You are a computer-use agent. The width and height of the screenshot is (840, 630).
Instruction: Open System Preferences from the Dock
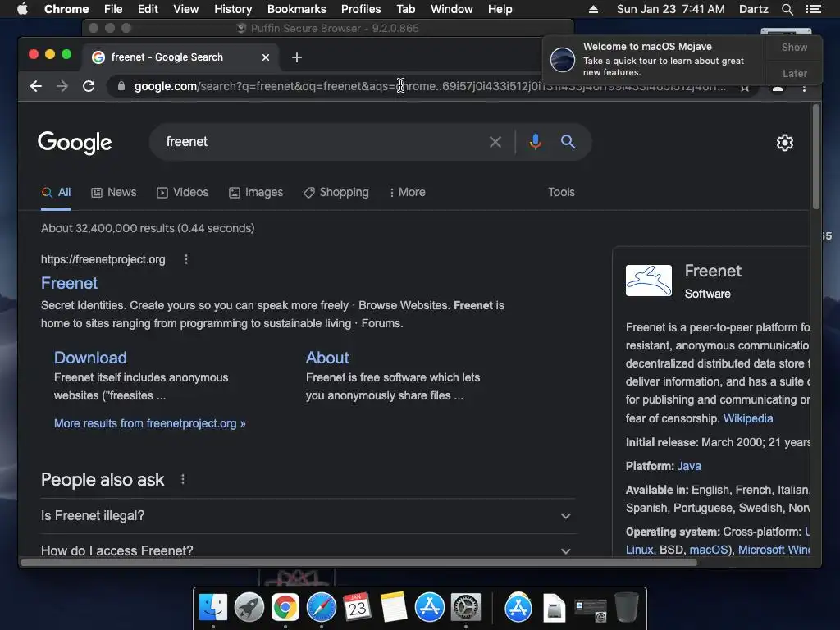coord(466,608)
